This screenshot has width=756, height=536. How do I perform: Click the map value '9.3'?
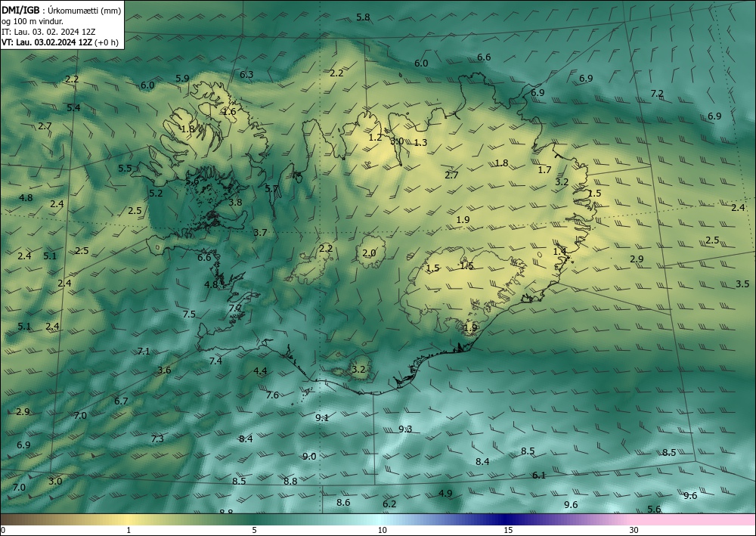tap(405, 429)
